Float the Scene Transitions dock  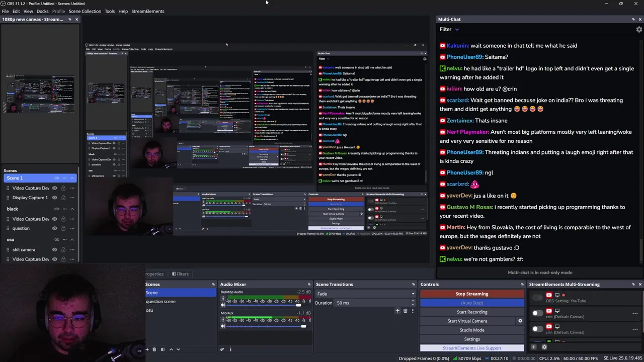tap(414, 285)
